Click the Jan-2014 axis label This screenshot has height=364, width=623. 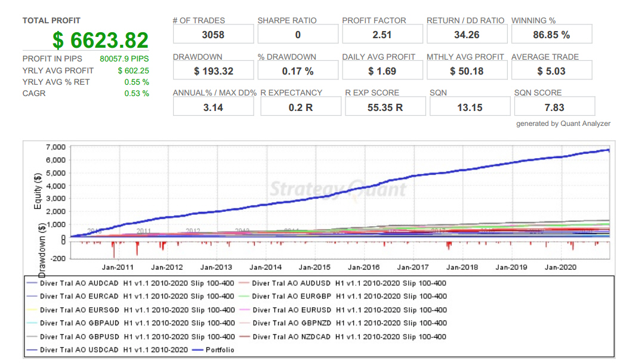tap(266, 267)
